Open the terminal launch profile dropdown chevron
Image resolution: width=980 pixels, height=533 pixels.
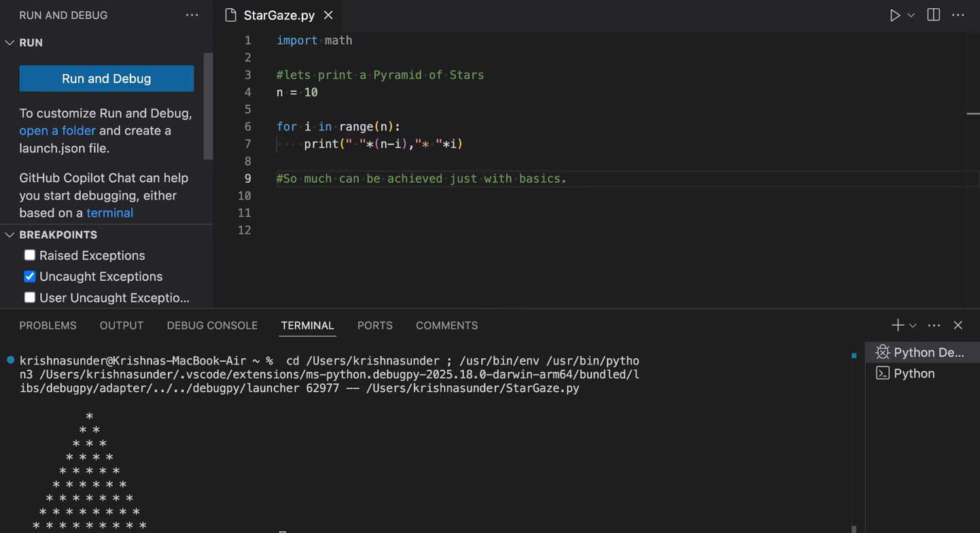pyautogui.click(x=912, y=325)
